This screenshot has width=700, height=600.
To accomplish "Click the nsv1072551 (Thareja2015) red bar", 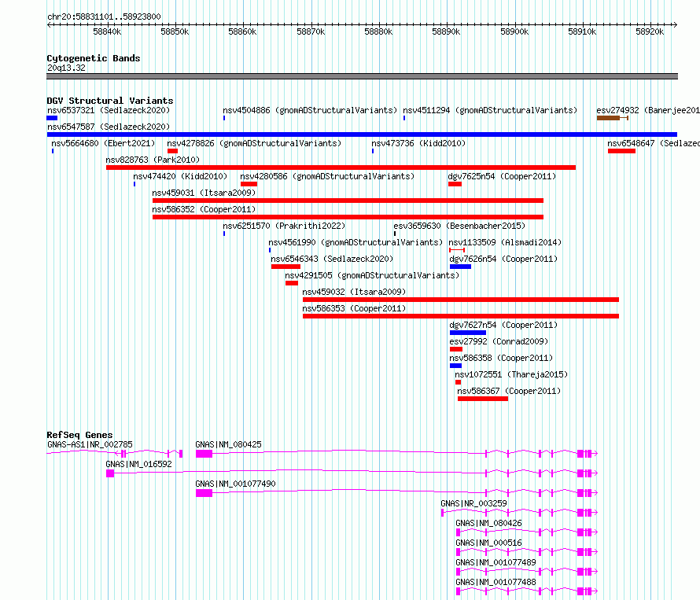I will click(458, 382).
